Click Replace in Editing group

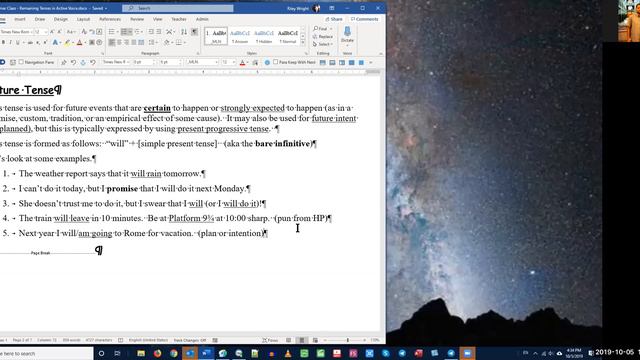(x=323, y=37)
